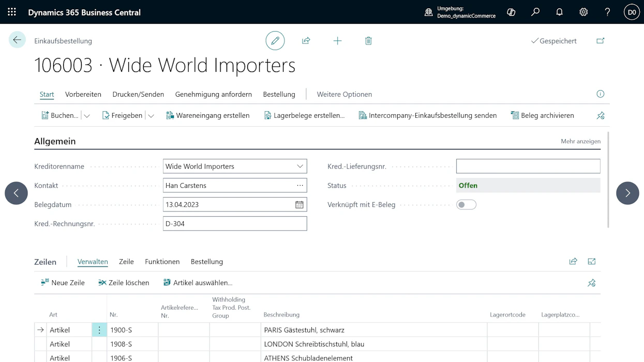Click the page vertical scrollbar
Viewport: 644px width, 362px height.
click(x=608, y=180)
